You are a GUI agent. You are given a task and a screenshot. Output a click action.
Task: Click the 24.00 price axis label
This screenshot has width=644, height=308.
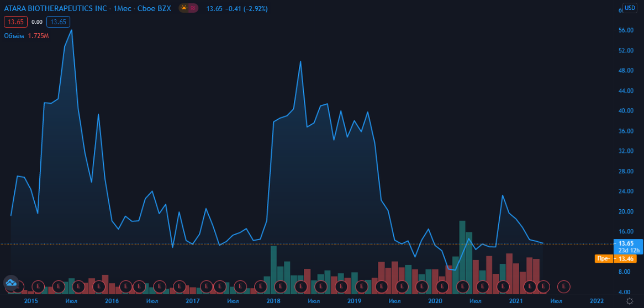click(627, 192)
